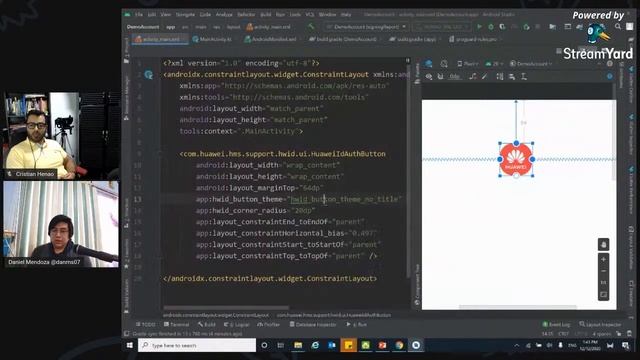The image size is (640, 360).
Task: Click the infer constraints wand icon
Action: coord(484,76)
